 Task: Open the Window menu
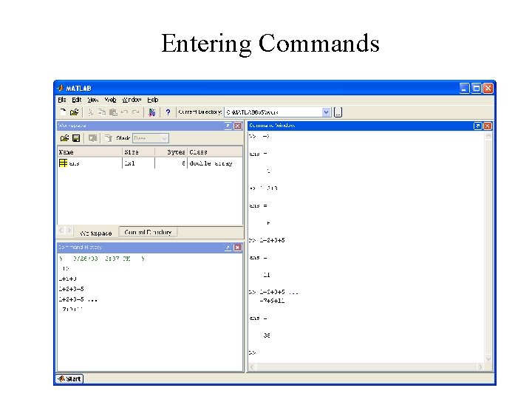[x=132, y=100]
